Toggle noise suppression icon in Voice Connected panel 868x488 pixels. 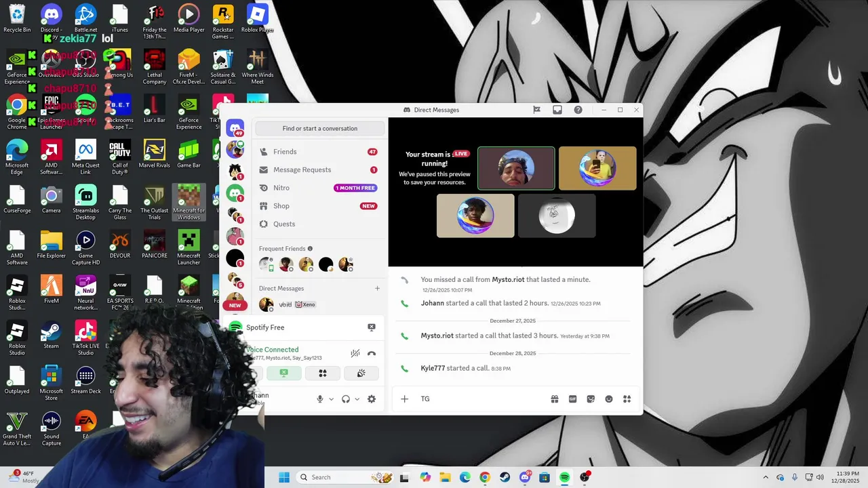pyautogui.click(x=355, y=353)
